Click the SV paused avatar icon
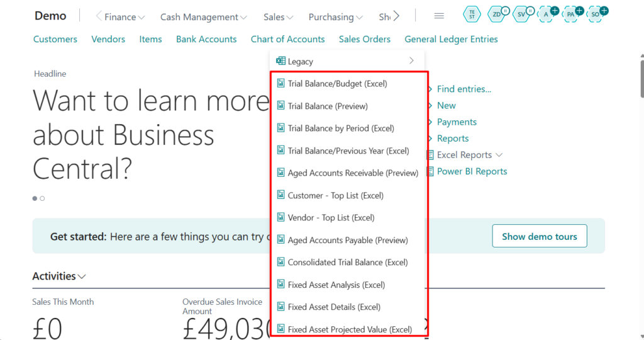The height and width of the screenshot is (340, 644). point(521,14)
